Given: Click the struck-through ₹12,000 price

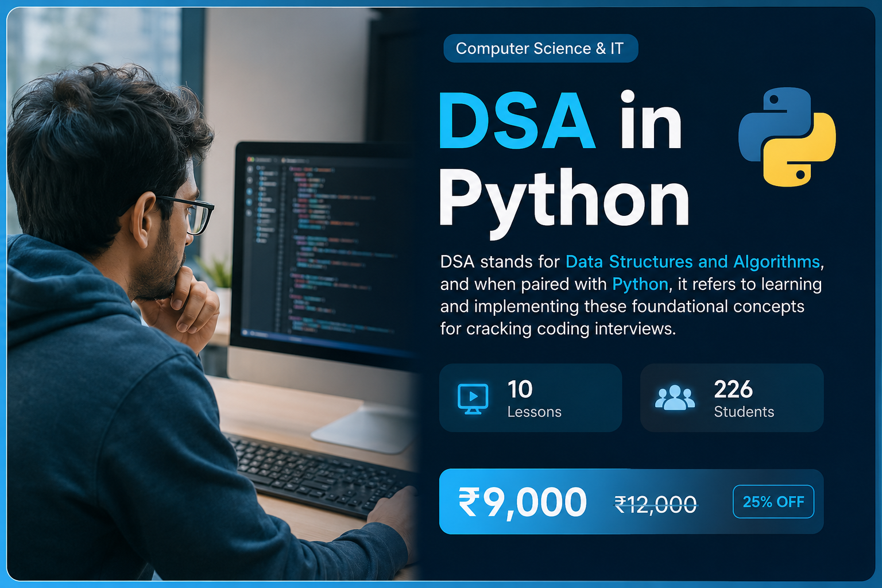Looking at the screenshot, I should coord(656,505).
